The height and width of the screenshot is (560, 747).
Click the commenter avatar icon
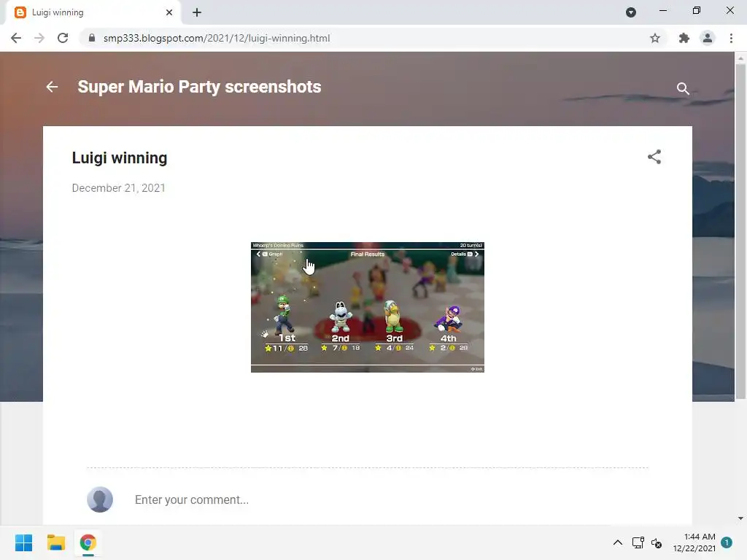[100, 499]
